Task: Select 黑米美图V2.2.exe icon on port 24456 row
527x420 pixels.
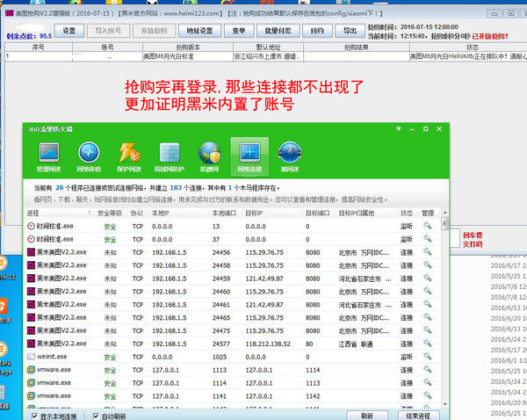Action: pyautogui.click(x=31, y=252)
